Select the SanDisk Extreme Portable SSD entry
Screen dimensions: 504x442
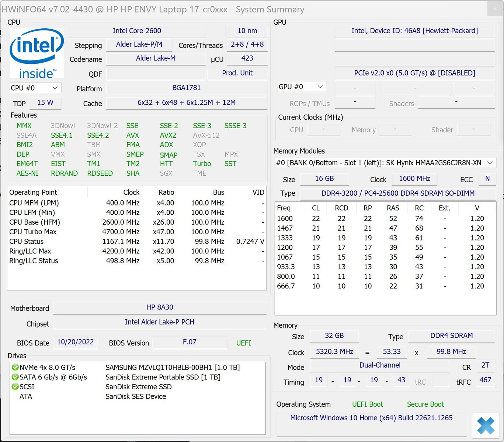click(163, 377)
